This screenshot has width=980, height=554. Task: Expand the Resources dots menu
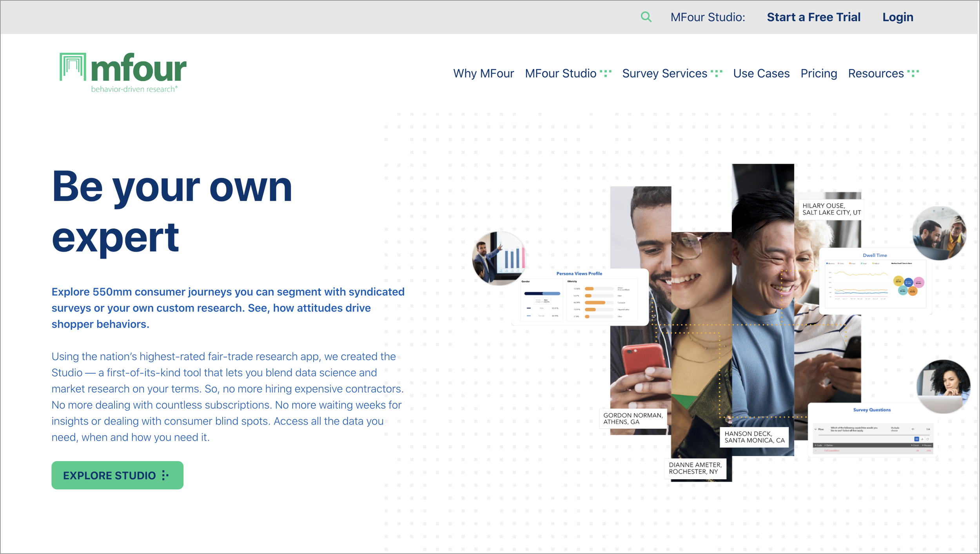pos(913,73)
